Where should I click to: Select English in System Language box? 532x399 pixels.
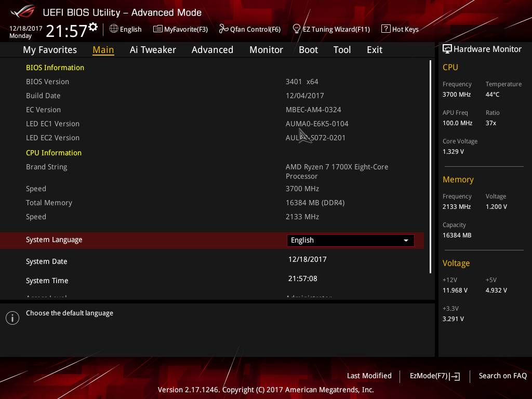pos(351,241)
